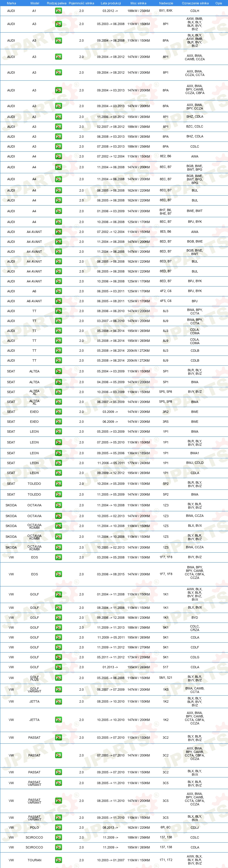This screenshot has width=228, height=868.
Task: Select the fuel icon in the VW GOLF BYD row
Action: coord(58,618)
